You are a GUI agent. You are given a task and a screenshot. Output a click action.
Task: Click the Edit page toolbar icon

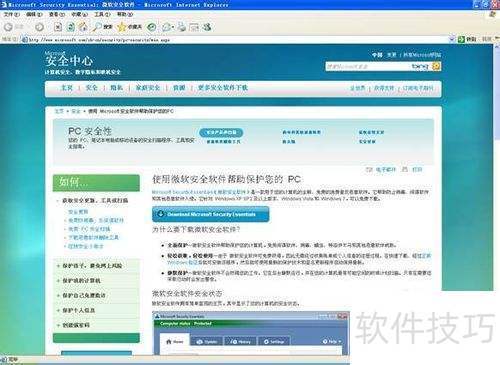194,27
